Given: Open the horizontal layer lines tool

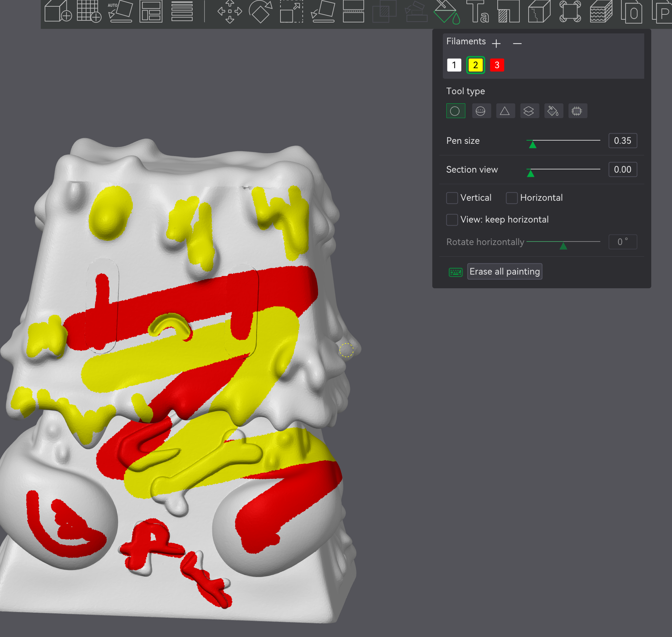Looking at the screenshot, I should pyautogui.click(x=182, y=11).
